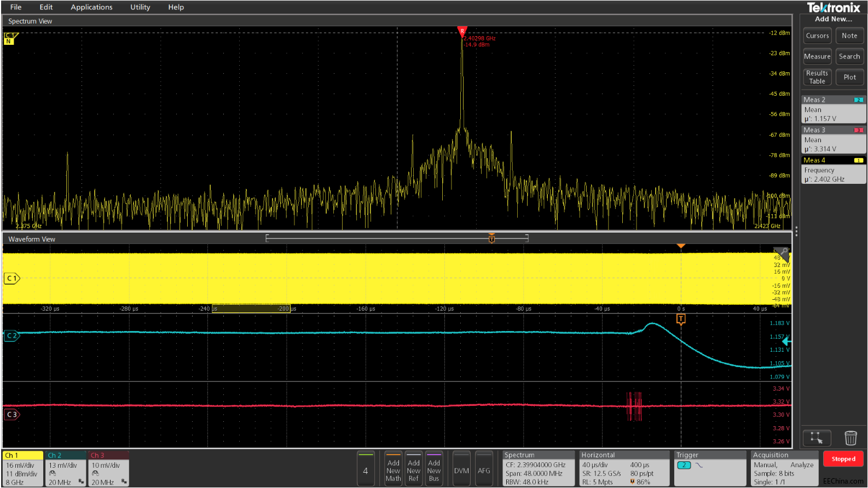Click the C2 waveform handle

click(12, 335)
